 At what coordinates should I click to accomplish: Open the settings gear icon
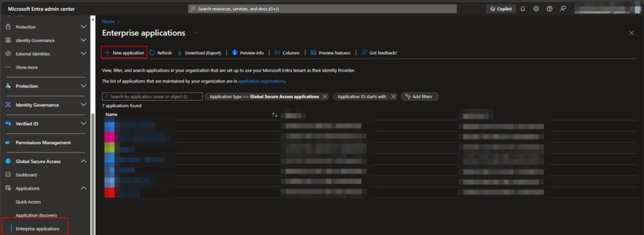point(536,9)
